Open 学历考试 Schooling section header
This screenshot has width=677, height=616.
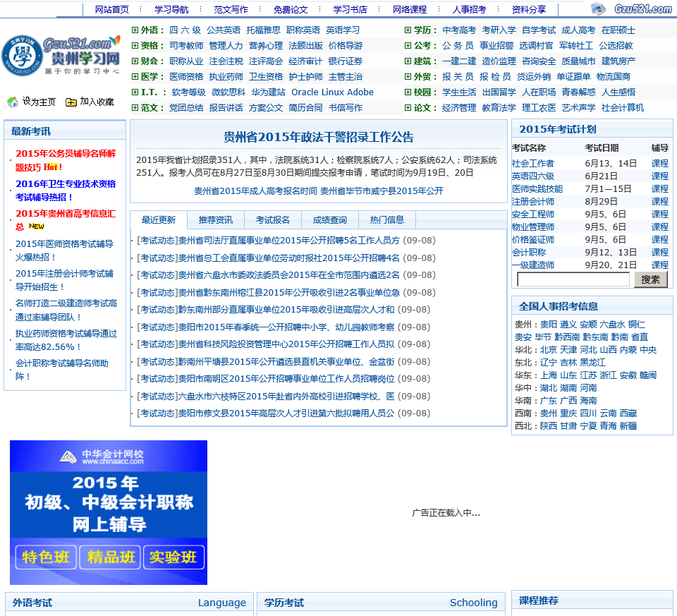point(381,603)
